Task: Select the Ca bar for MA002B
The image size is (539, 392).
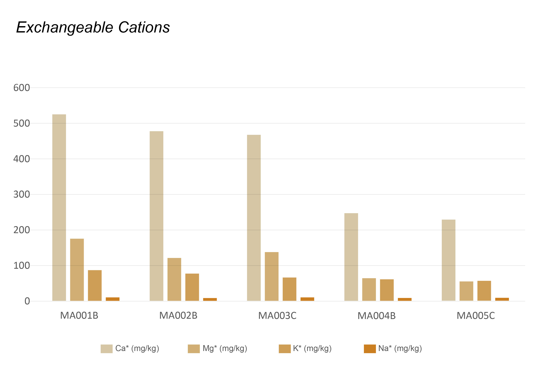Action: click(156, 216)
